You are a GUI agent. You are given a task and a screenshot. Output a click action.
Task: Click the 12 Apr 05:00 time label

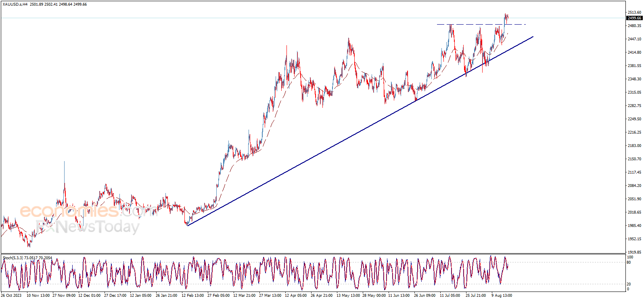tap(296, 296)
